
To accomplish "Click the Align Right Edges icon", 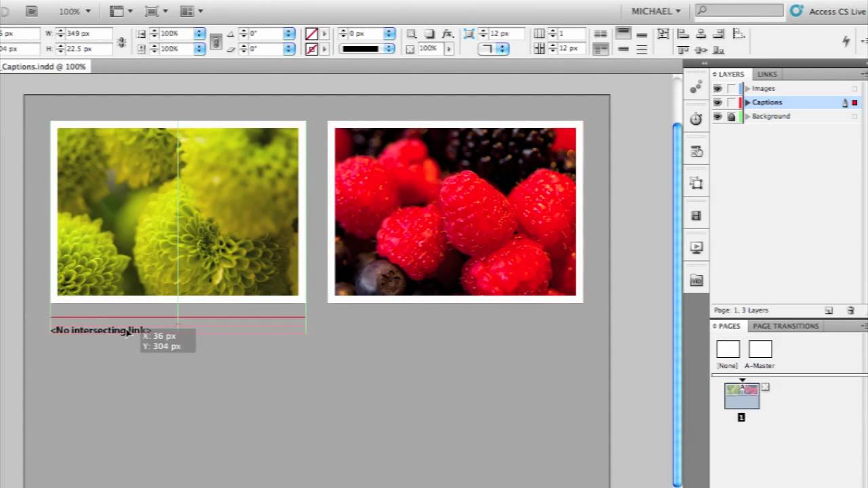I will 720,34.
